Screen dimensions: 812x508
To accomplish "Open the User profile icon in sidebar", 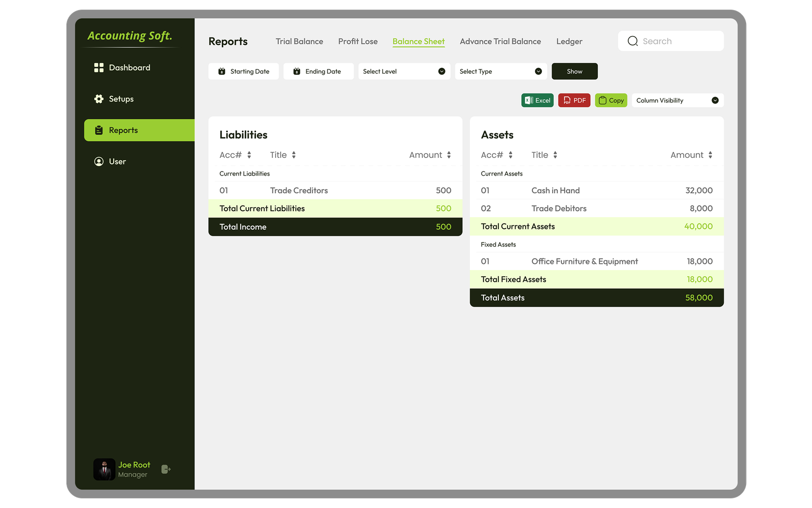I will (x=98, y=161).
